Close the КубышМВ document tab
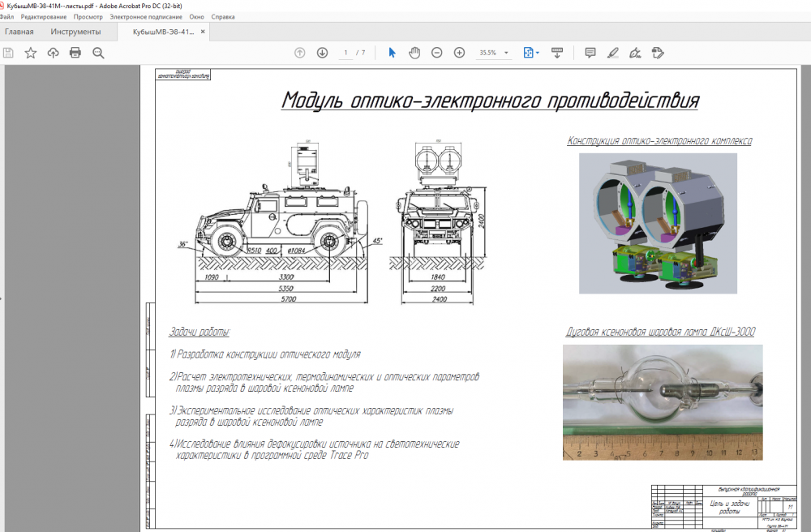 (x=204, y=32)
